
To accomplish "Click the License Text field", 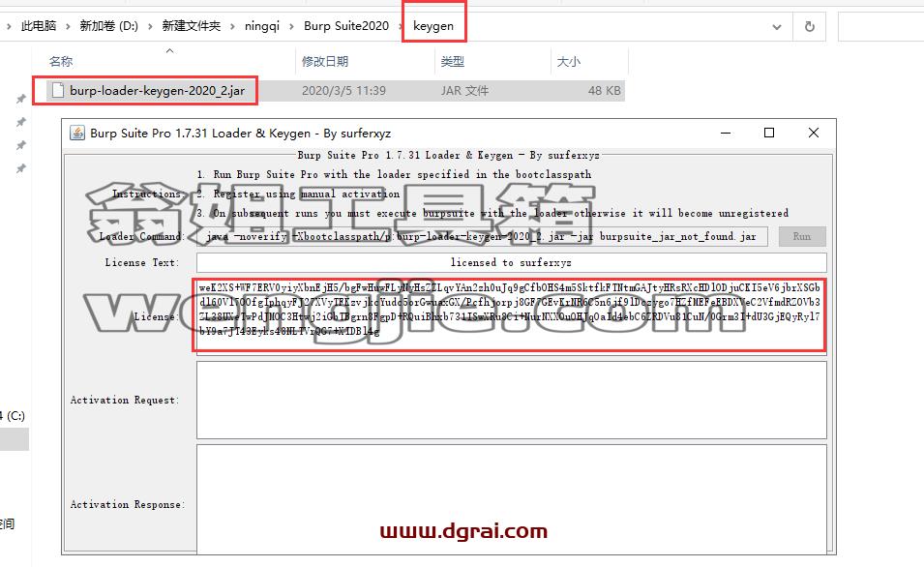I will pos(511,262).
